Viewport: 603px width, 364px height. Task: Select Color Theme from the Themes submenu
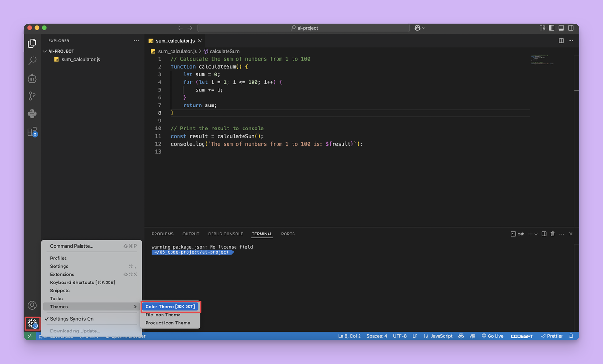[x=171, y=307]
